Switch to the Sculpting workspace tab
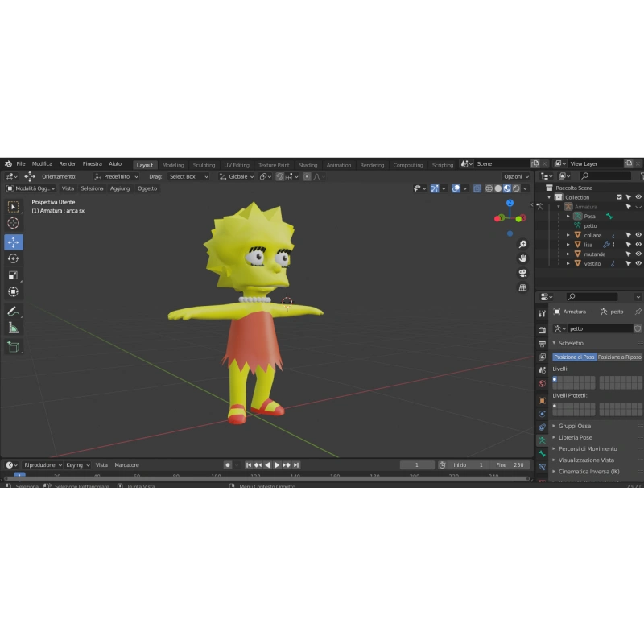This screenshot has width=644, height=644. [x=204, y=165]
